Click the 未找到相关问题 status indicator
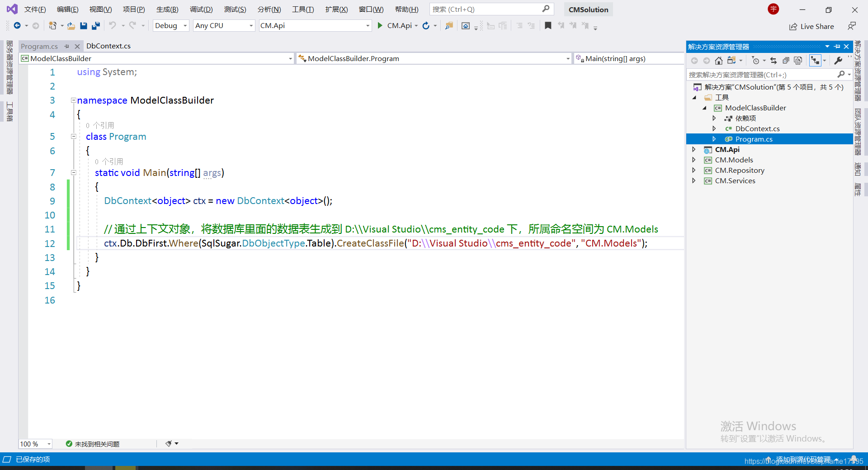This screenshot has height=470, width=868. (x=93, y=444)
